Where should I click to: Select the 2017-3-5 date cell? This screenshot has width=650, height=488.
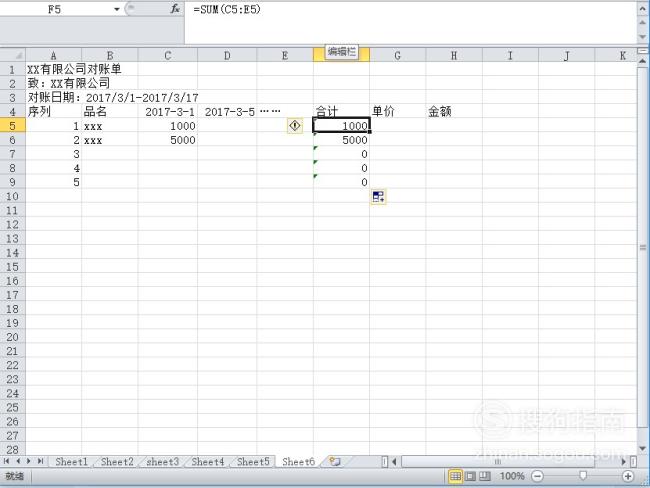click(x=227, y=112)
